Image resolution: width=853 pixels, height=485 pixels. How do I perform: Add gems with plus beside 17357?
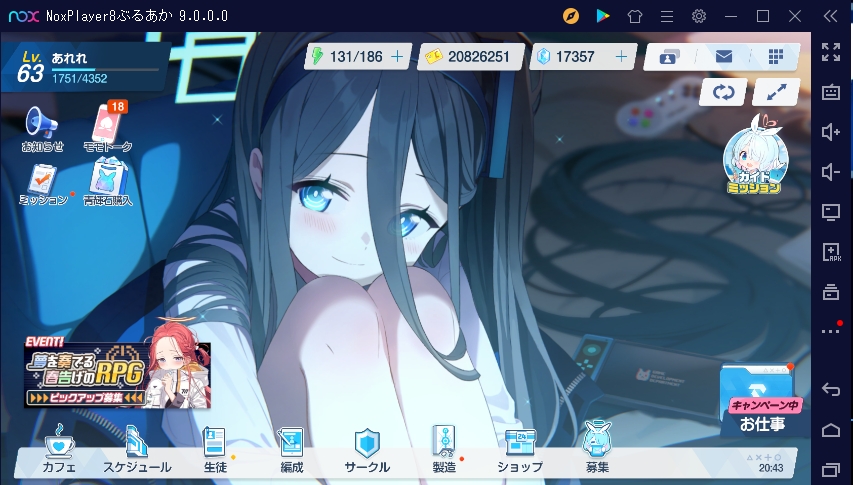point(621,57)
